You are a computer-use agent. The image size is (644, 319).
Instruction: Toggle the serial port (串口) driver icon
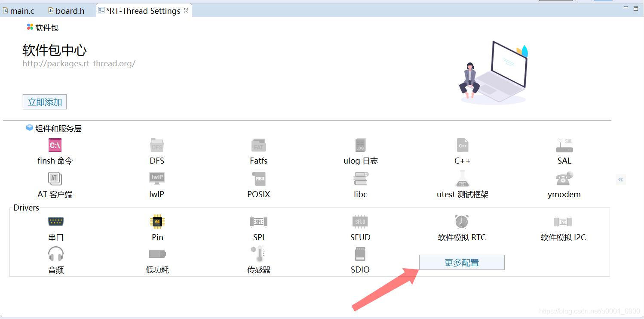[x=56, y=222]
